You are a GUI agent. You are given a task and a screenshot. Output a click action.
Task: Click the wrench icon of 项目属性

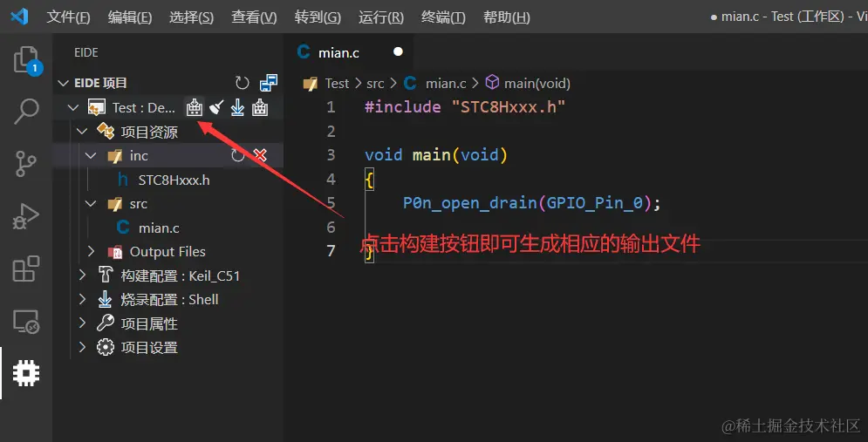106,323
